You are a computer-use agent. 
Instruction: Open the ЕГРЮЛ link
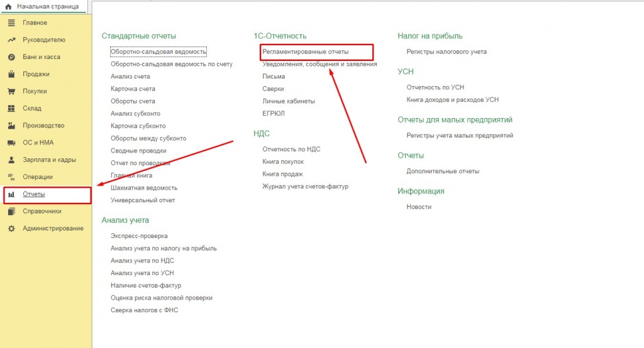click(x=274, y=113)
